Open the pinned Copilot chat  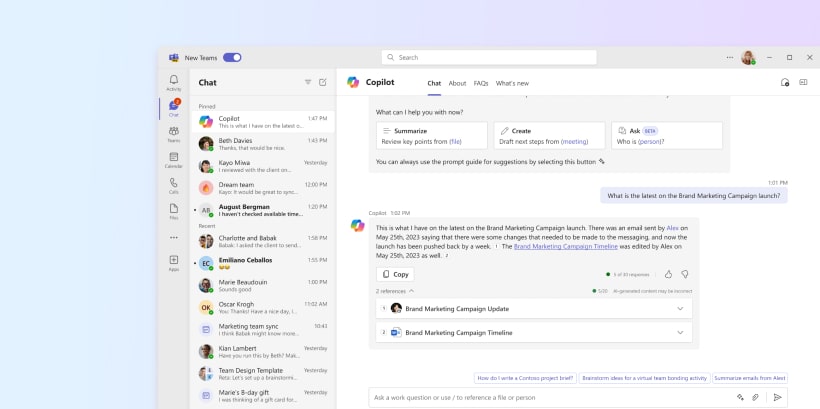[x=263, y=122]
